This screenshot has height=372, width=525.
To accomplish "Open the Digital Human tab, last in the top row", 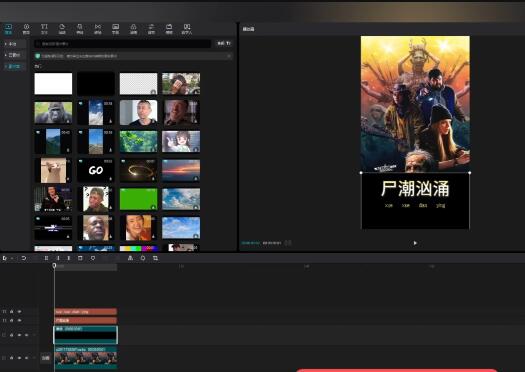I will coord(187,29).
